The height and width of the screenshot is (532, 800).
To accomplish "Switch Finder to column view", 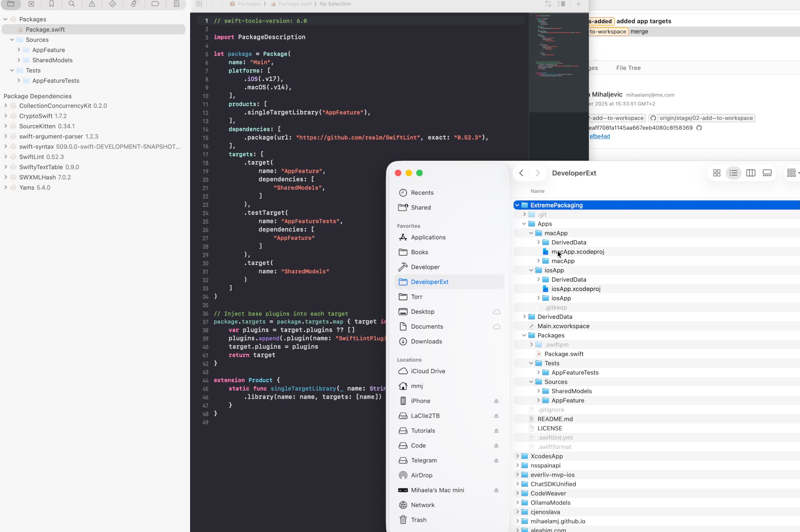I will click(x=750, y=173).
